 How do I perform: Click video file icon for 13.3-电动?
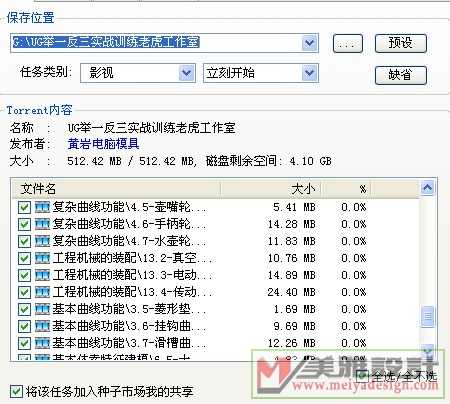(x=42, y=275)
